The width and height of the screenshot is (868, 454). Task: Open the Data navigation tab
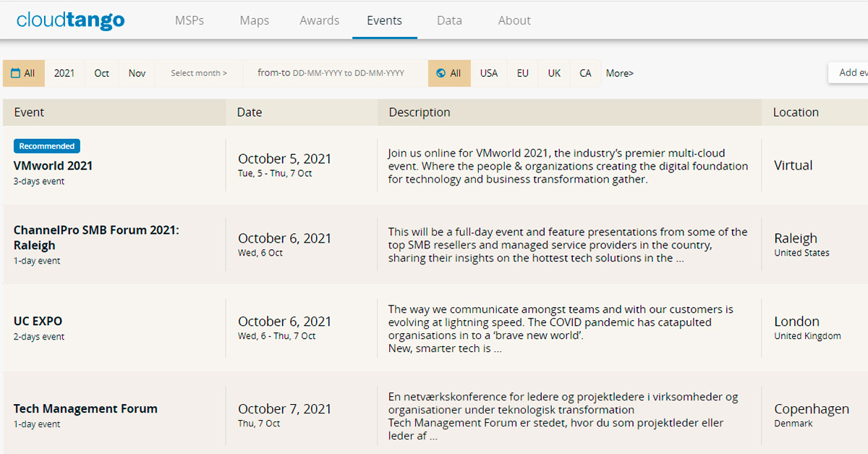pos(449,20)
